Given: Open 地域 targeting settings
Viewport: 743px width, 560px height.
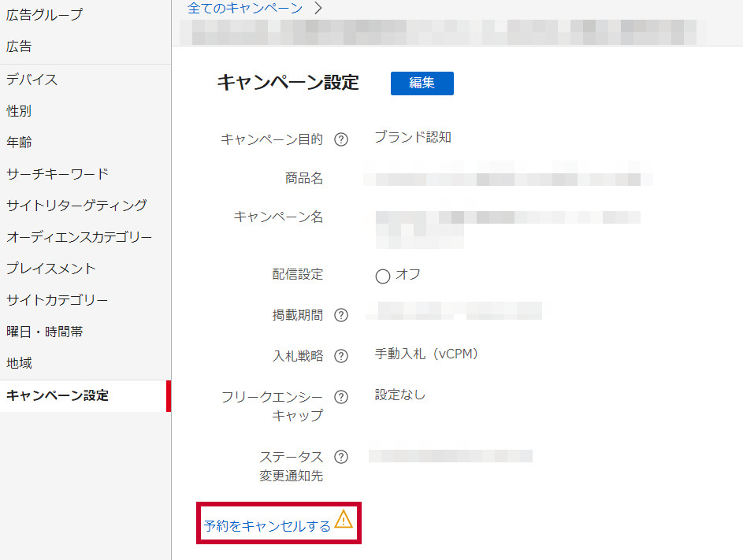Looking at the screenshot, I should click(19, 363).
